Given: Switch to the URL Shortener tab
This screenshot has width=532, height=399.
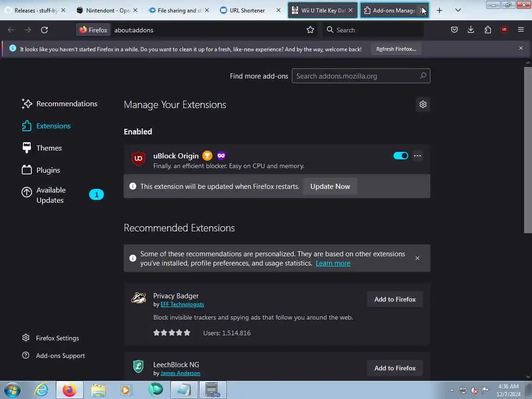Looking at the screenshot, I should [251, 11].
